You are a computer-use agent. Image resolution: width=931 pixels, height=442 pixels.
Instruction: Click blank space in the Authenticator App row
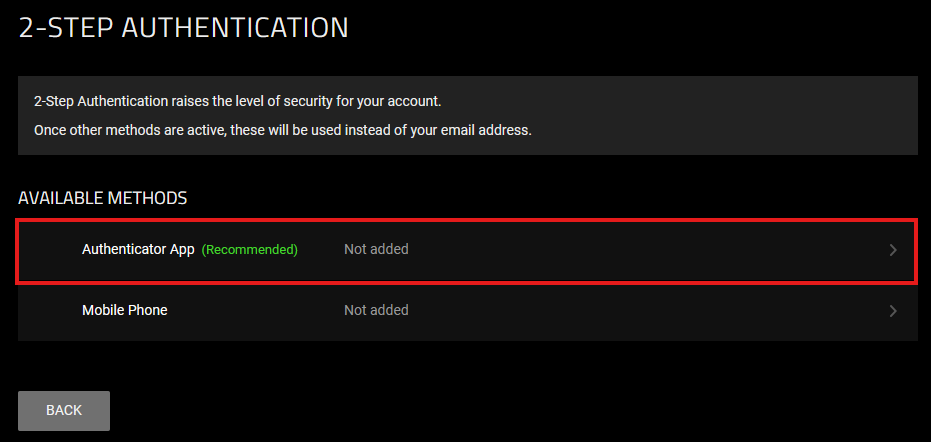[x=640, y=249]
